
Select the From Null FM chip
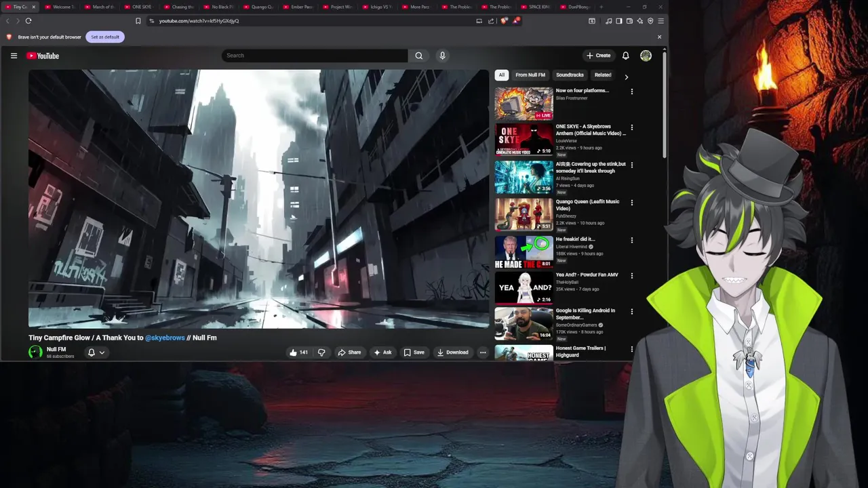tap(530, 75)
